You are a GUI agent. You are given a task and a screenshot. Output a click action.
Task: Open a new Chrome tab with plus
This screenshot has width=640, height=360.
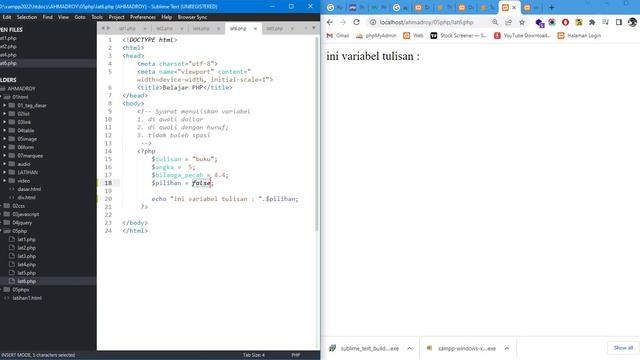[551, 7]
